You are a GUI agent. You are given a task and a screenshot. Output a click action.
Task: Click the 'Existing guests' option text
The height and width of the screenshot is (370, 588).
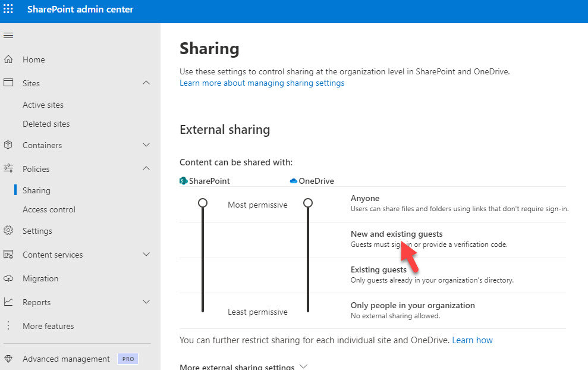point(378,269)
